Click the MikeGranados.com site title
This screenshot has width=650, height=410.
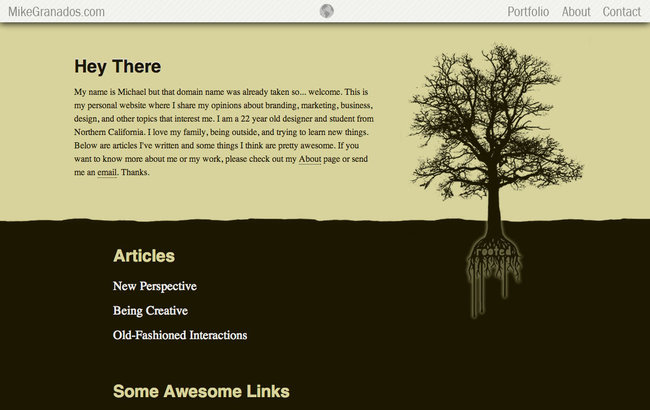[x=56, y=12]
